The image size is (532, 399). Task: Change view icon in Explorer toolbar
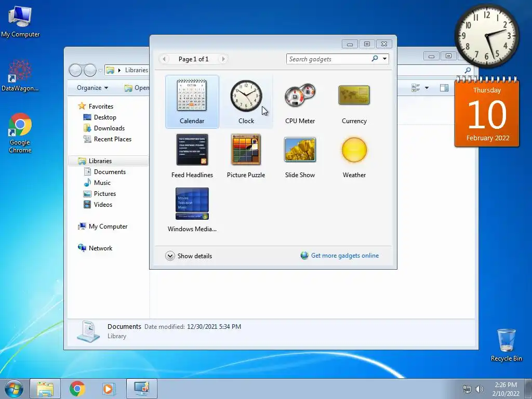click(x=416, y=88)
